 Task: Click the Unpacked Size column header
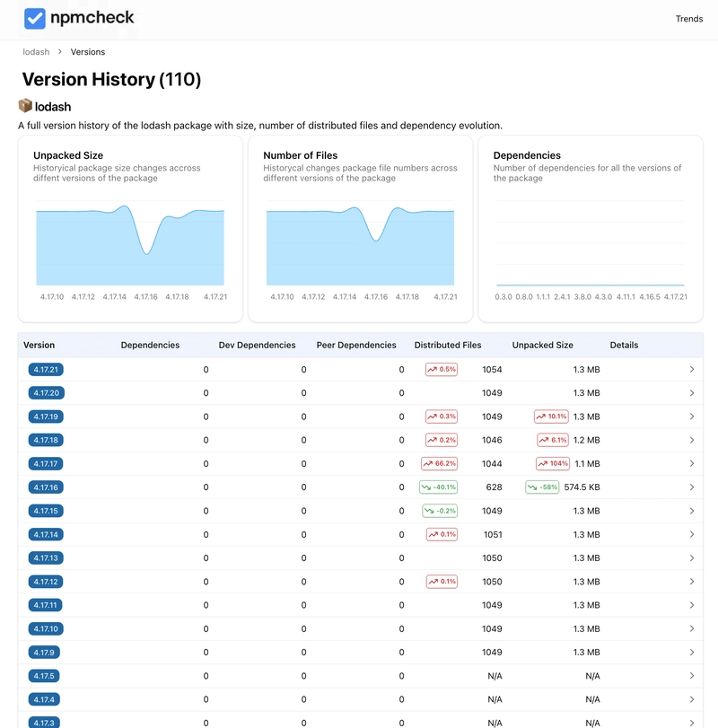pyautogui.click(x=543, y=345)
